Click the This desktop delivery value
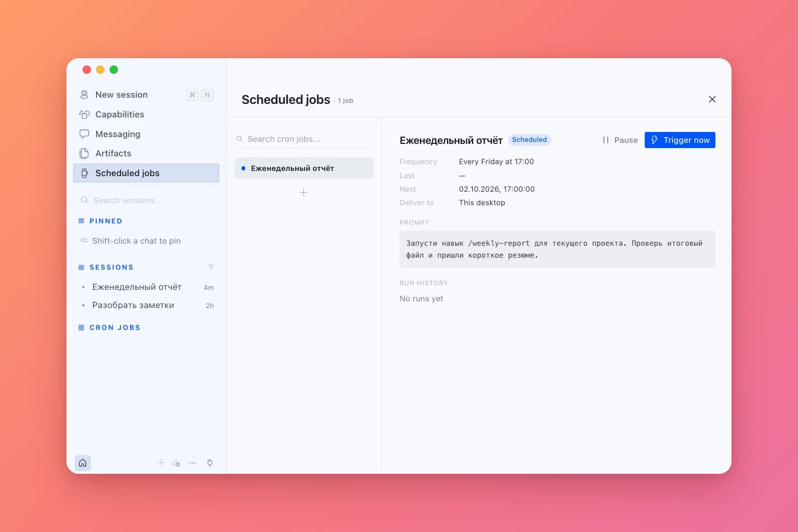Image resolution: width=798 pixels, height=532 pixels. (x=482, y=203)
